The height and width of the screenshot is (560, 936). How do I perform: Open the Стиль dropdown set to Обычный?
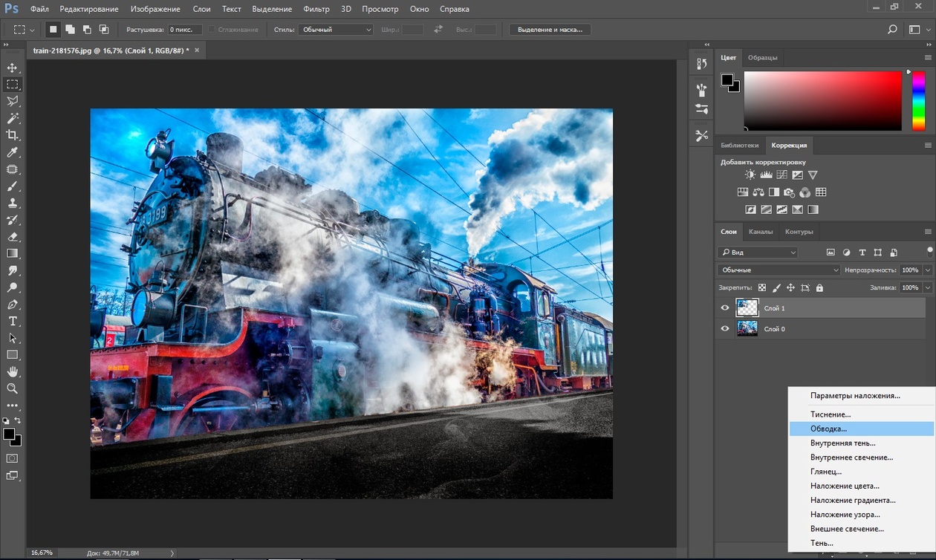coord(336,30)
